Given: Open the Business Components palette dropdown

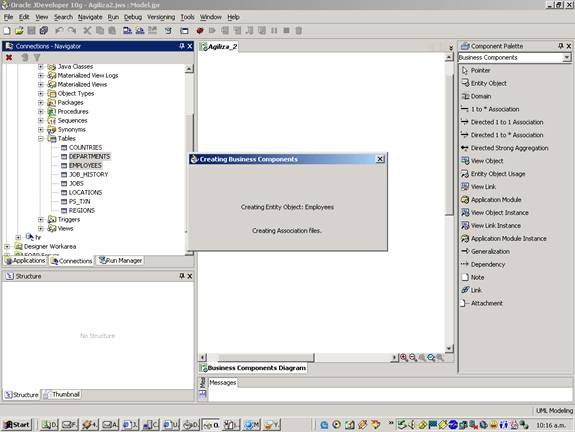Looking at the screenshot, I should tap(567, 58).
